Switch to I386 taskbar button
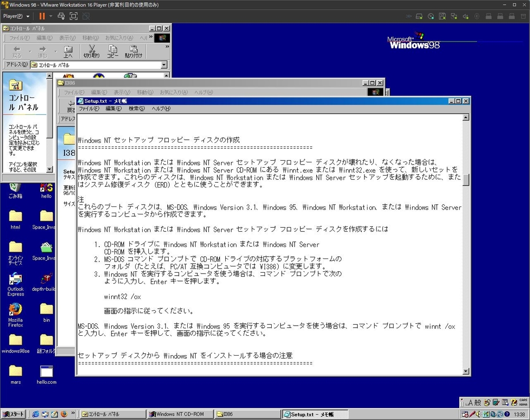Image resolution: width=530 pixels, height=420 pixels. [248, 414]
